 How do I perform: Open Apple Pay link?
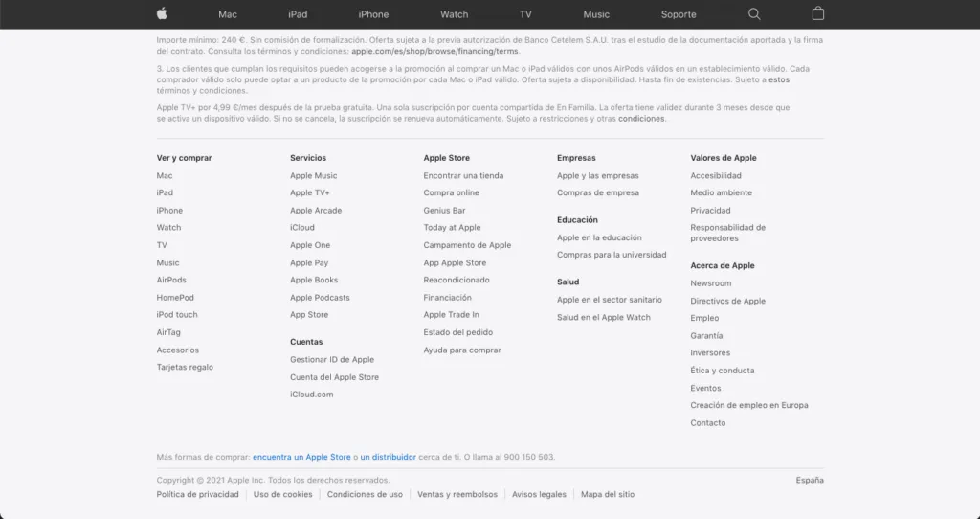[x=309, y=263]
